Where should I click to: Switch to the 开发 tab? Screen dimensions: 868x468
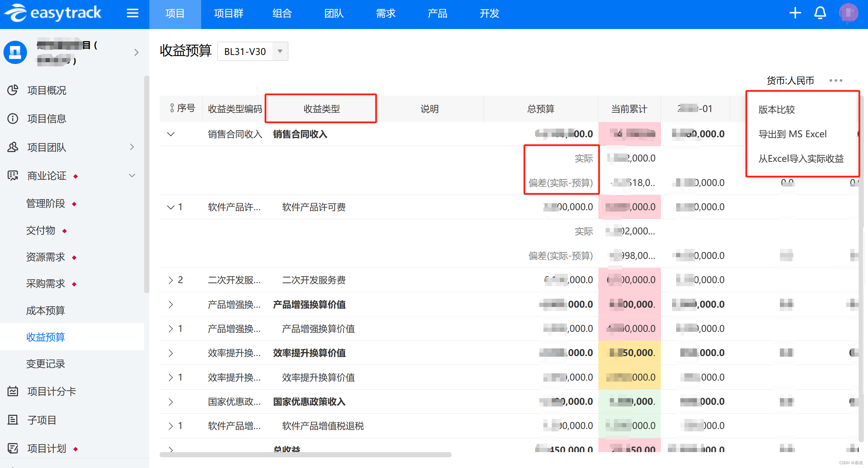(489, 14)
